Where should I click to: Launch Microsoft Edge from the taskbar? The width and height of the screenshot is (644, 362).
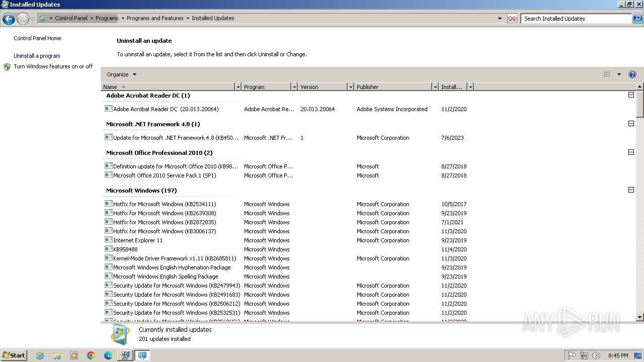108,355
